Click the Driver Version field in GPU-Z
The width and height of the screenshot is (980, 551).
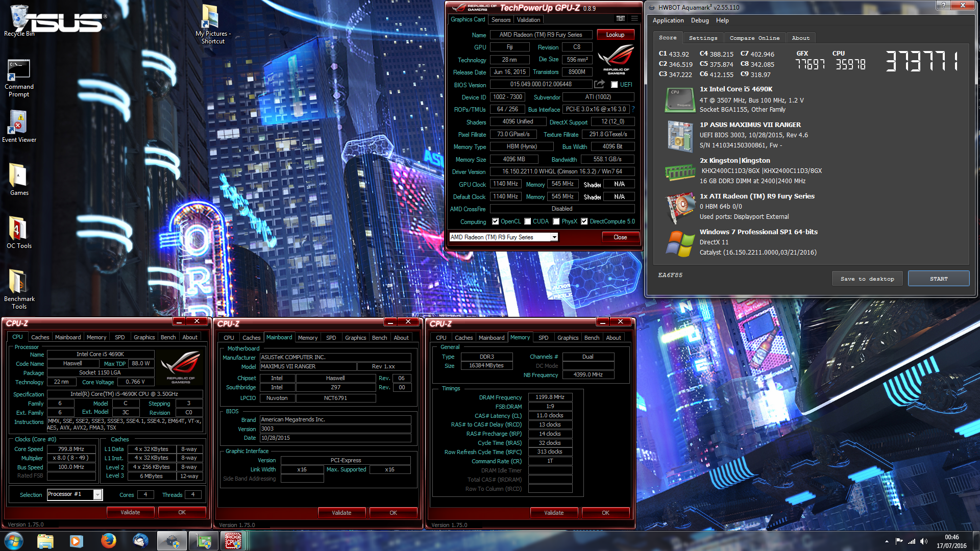pyautogui.click(x=562, y=171)
